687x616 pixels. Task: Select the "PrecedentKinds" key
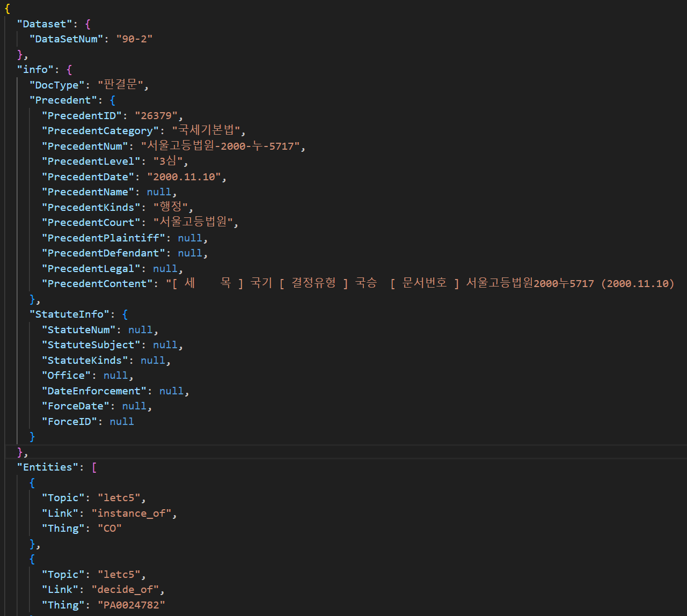click(91, 208)
